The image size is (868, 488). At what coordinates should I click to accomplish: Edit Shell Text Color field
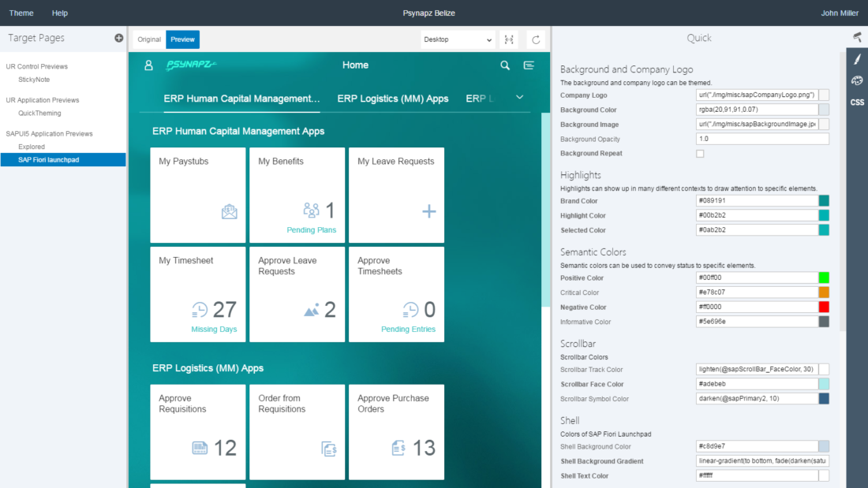[757, 475]
